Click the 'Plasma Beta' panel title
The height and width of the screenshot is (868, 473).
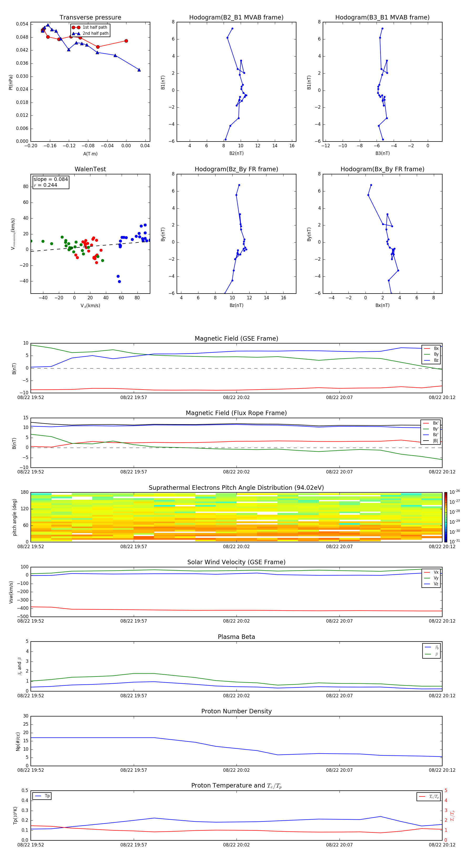(236, 637)
